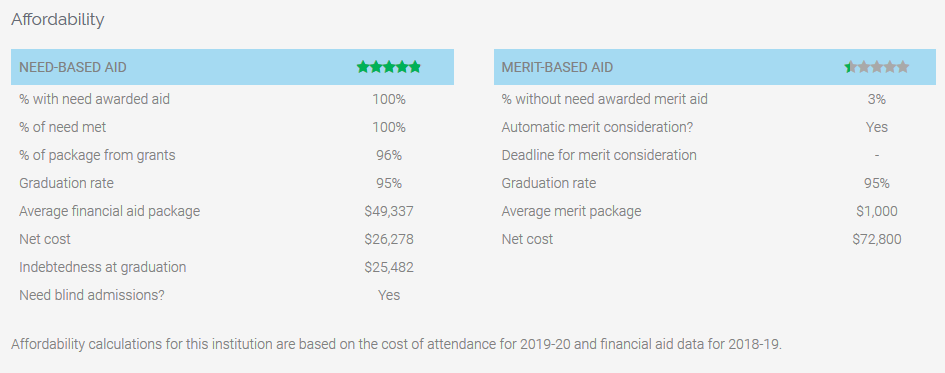The height and width of the screenshot is (373, 945).
Task: Click '% of package from grants' label
Action: click(98, 155)
